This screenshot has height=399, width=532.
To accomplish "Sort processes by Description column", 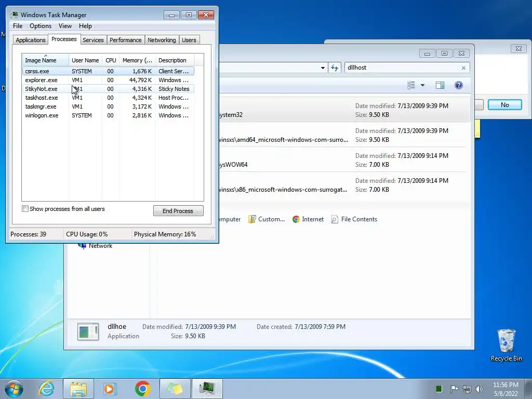I will (x=175, y=60).
